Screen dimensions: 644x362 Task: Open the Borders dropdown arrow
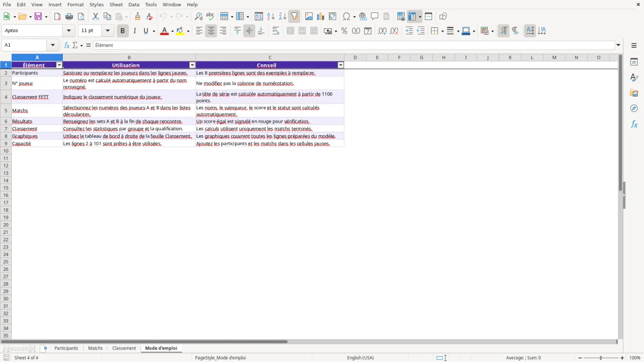(x=442, y=31)
